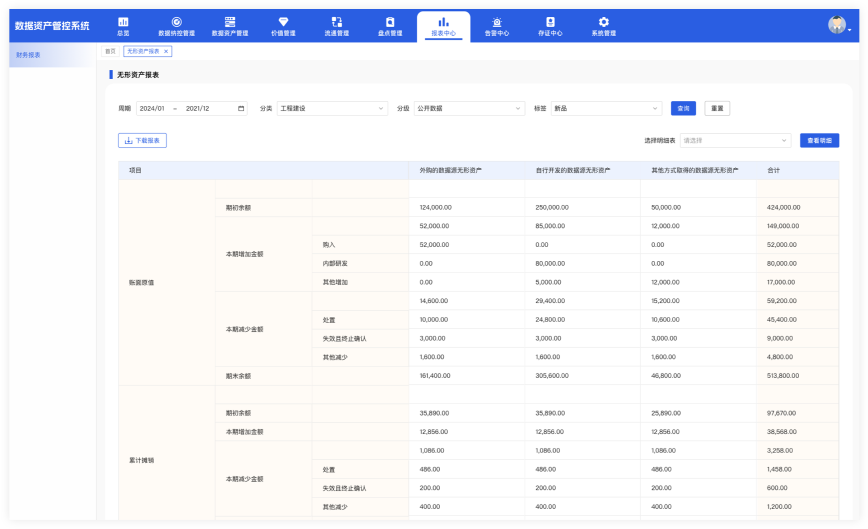Click the 盘点管理 navigation icon

click(x=390, y=21)
